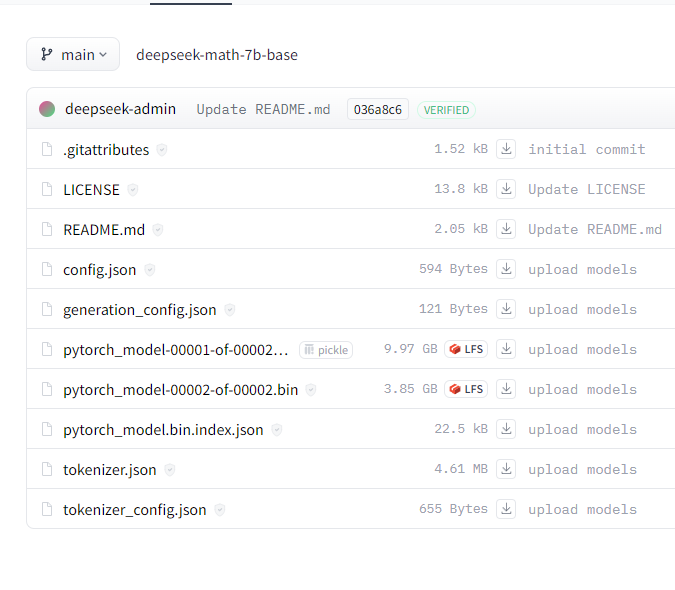Viewport: 675px width, 590px height.
Task: Open 'initial commit' message for .gitattributes
Action: coord(586,149)
